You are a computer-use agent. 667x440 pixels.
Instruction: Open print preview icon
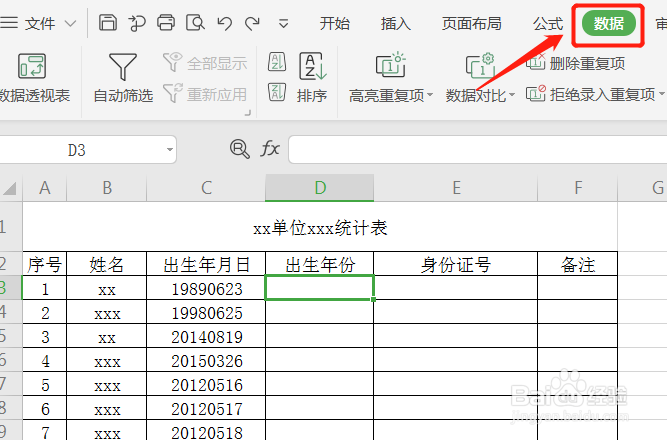[x=195, y=23]
